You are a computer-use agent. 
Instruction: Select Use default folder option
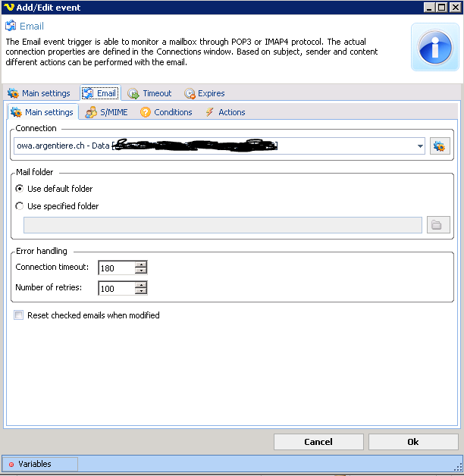(x=20, y=189)
